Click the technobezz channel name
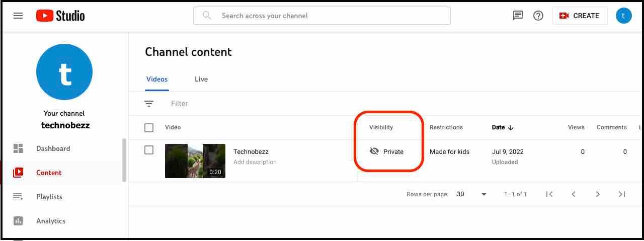This screenshot has height=241, width=644. 64,125
